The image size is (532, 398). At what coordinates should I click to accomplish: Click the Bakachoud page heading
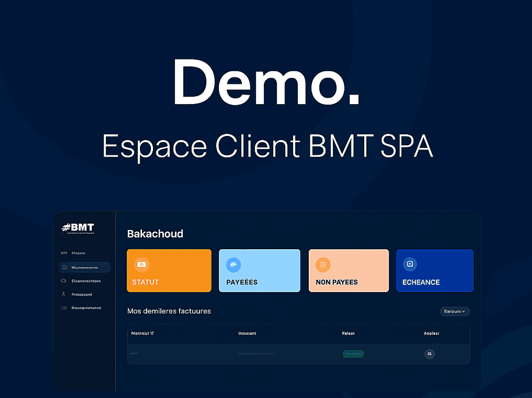[155, 234]
